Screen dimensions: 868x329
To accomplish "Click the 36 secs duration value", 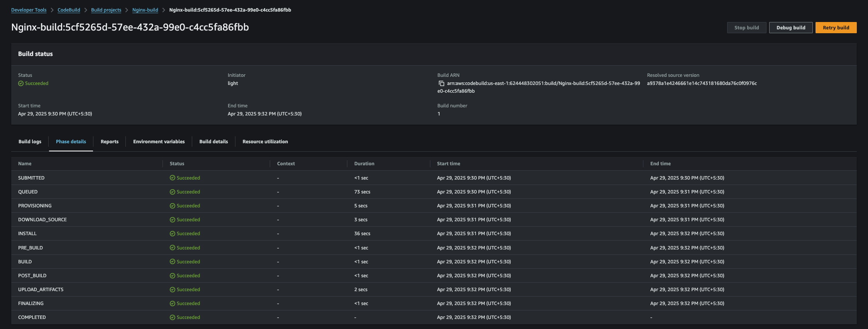I will click(362, 234).
